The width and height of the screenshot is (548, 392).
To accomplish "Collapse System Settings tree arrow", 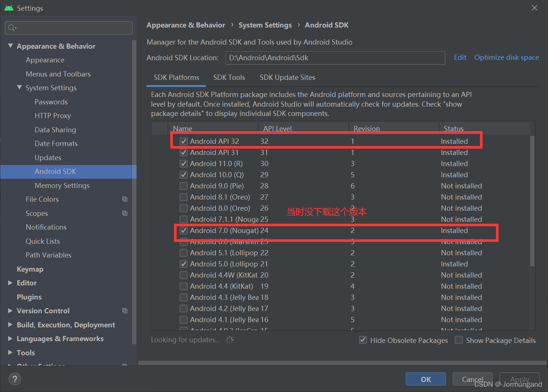I will tap(19, 87).
